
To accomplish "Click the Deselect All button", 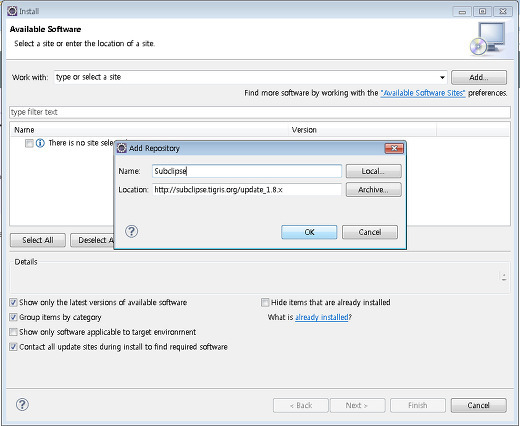I will [x=92, y=240].
